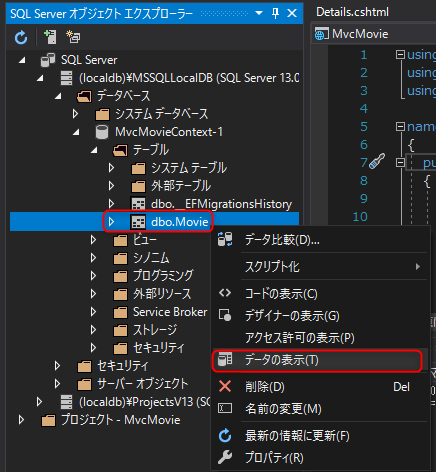Pin the SQL Server Object Explorer panel
This screenshot has height=472, width=436.
[x=275, y=13]
